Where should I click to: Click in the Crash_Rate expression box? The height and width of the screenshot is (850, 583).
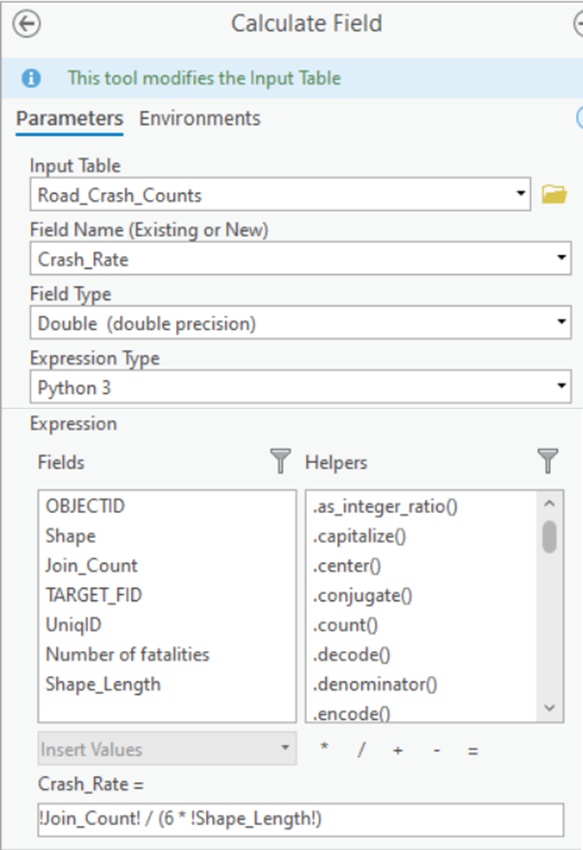tap(300, 819)
